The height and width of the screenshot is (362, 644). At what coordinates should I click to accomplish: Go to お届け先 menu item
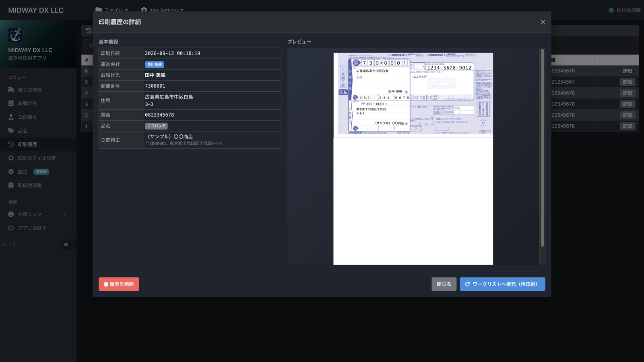click(x=38, y=103)
